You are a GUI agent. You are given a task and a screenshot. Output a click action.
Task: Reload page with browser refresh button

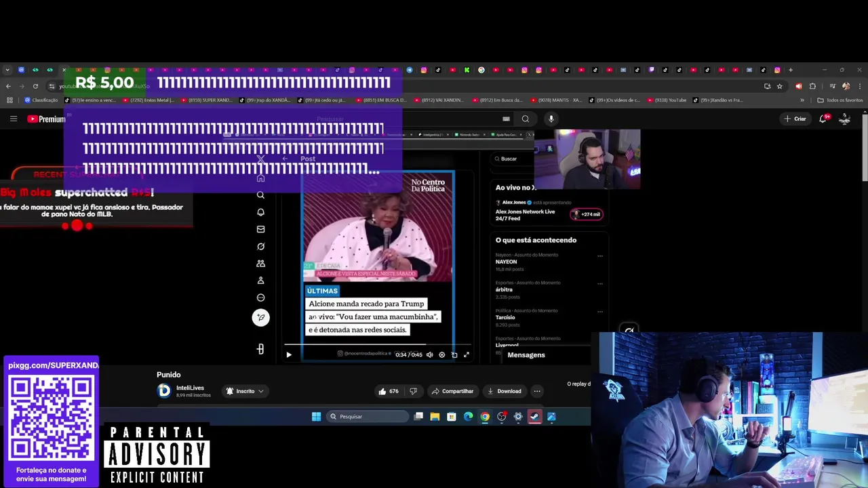(x=35, y=86)
